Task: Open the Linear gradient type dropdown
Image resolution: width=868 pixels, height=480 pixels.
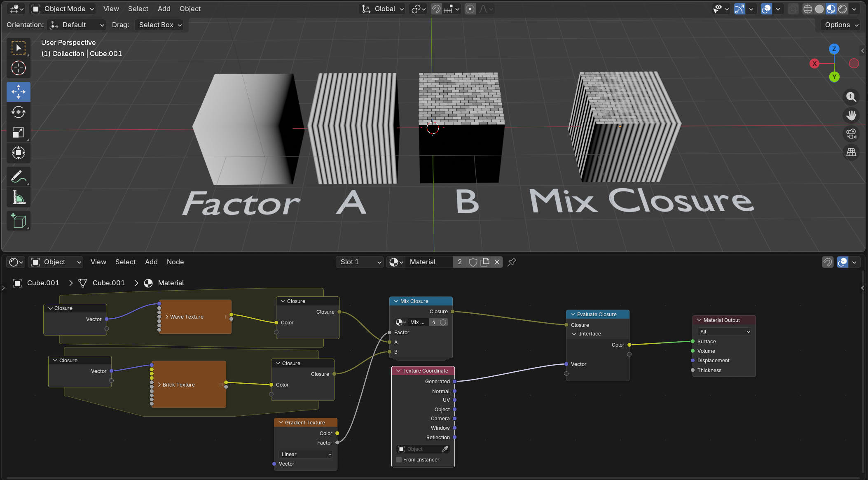Action: pyautogui.click(x=306, y=454)
